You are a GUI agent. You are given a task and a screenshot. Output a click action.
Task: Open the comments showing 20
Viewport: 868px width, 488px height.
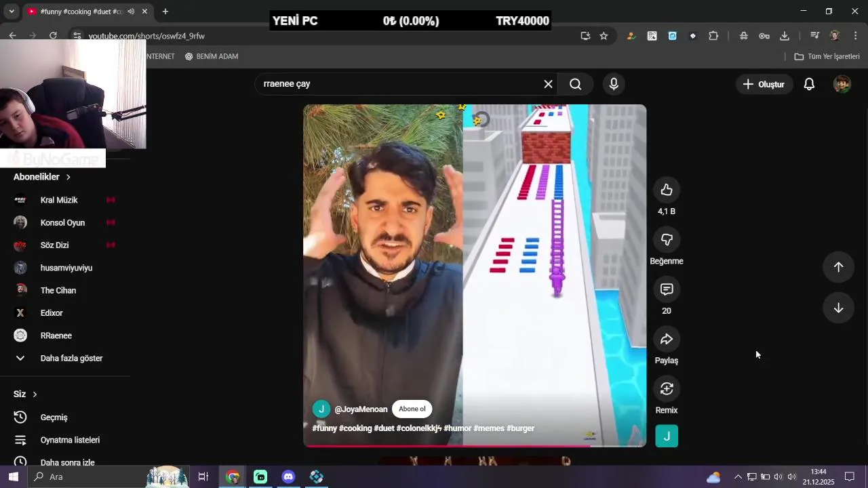tap(667, 289)
